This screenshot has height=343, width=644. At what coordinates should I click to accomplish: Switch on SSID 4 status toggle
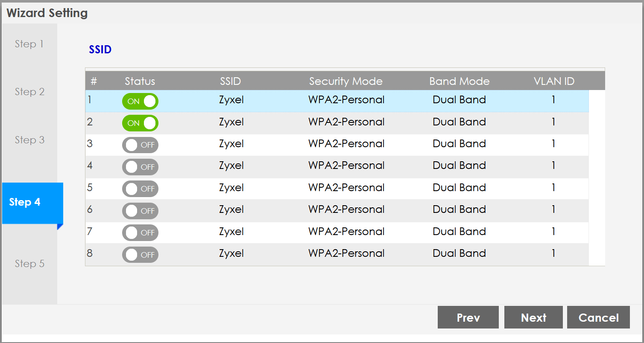click(140, 167)
